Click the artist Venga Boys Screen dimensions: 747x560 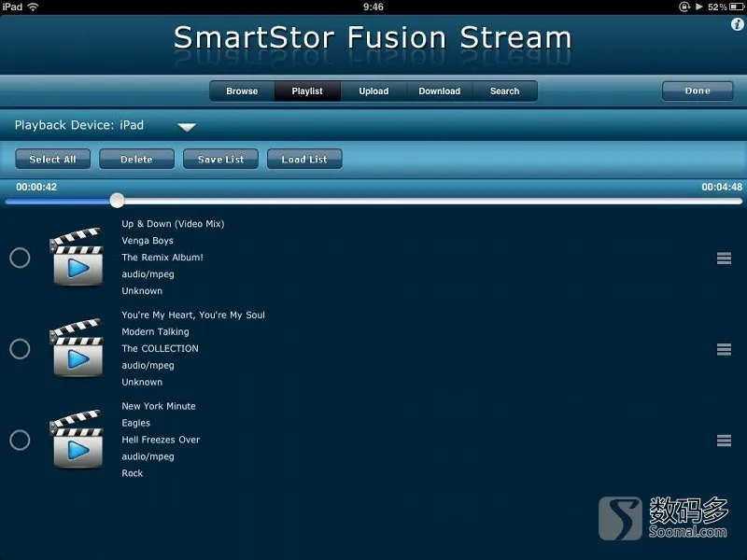coord(148,241)
